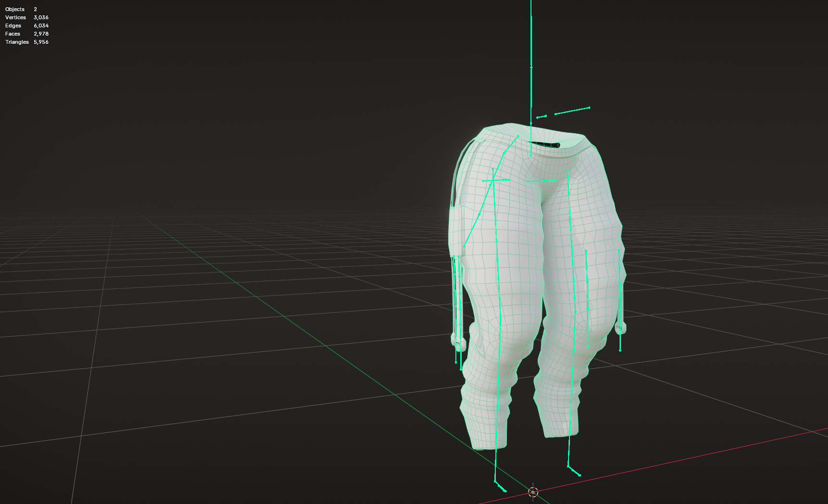
Task: Click the Faces 2,978 statistic
Action: coord(27,34)
